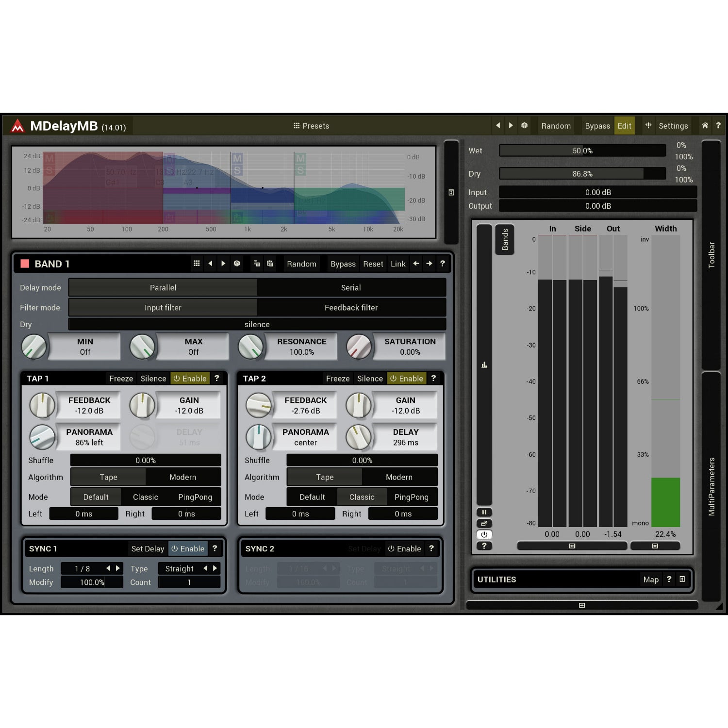This screenshot has width=728, height=728.
Task: Load previous global preset arrow
Action: pos(498,126)
